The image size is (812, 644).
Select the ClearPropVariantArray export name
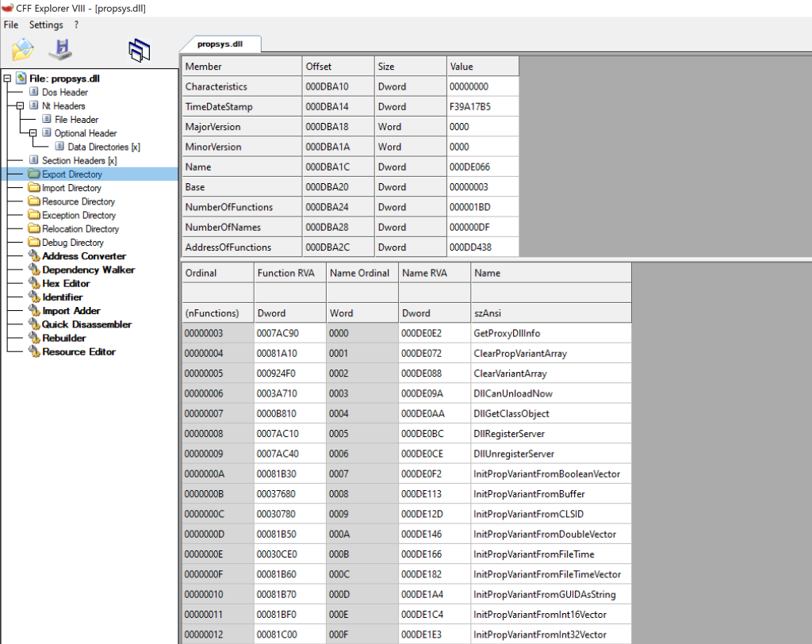(520, 354)
